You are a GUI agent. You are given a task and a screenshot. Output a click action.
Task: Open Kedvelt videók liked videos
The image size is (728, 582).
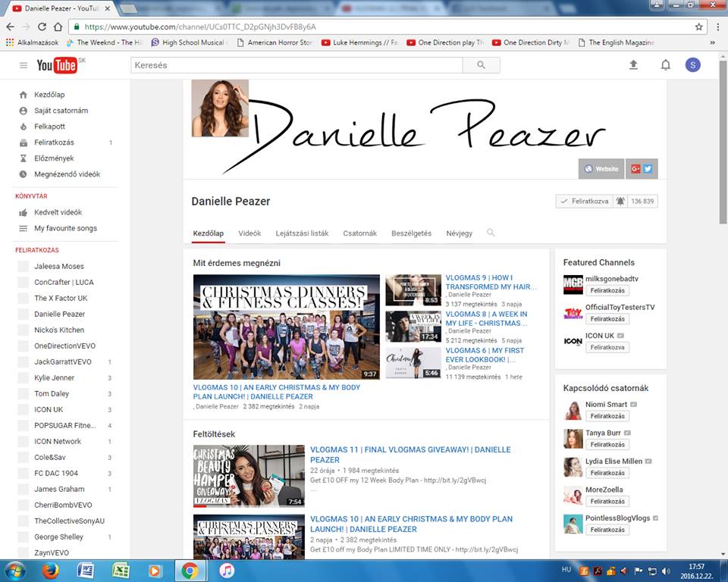coord(58,212)
